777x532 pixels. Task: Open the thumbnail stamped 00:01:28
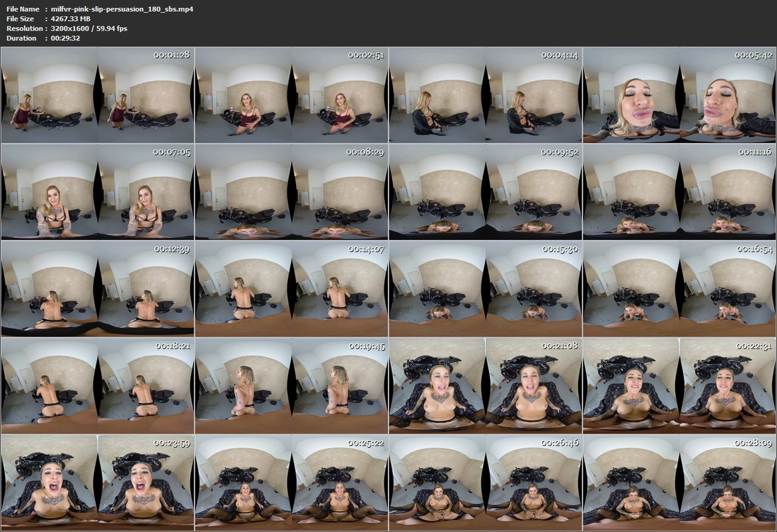(98, 95)
